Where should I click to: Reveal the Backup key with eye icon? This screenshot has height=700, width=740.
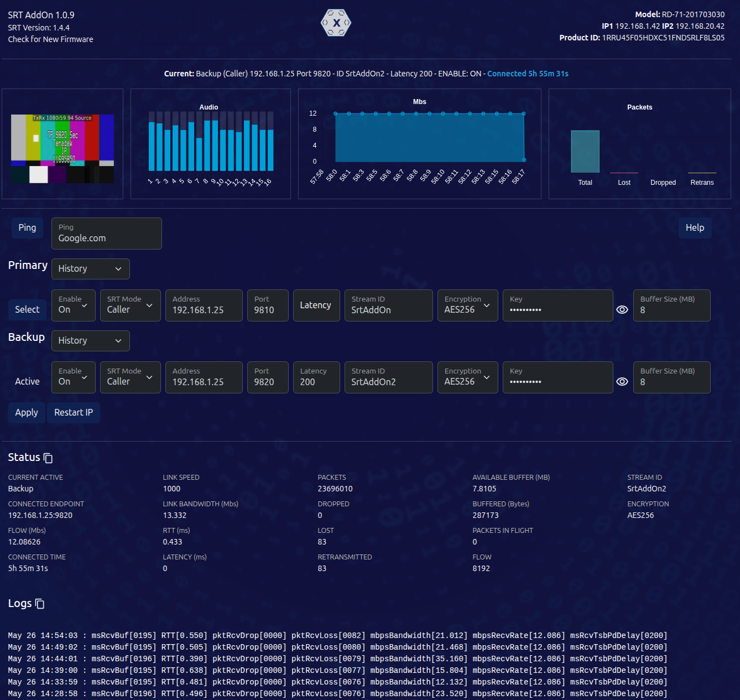coord(622,382)
